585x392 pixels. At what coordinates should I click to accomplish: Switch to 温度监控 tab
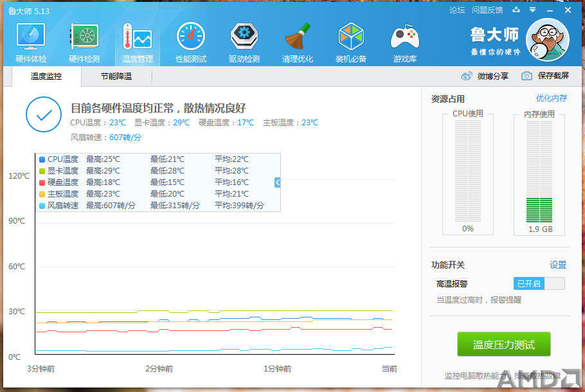(x=46, y=76)
